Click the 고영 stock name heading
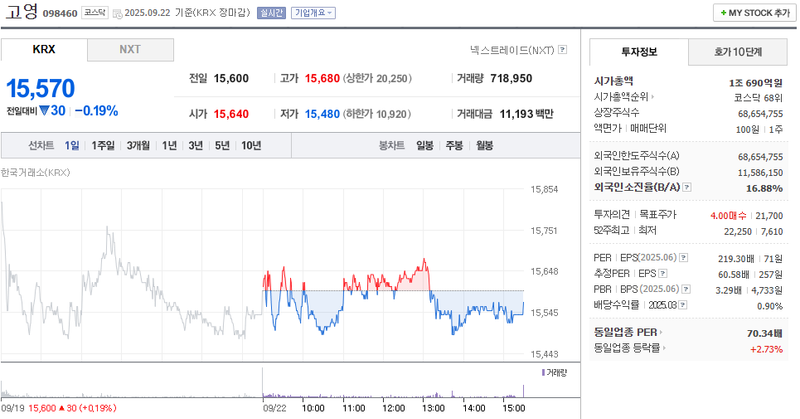 (21, 12)
